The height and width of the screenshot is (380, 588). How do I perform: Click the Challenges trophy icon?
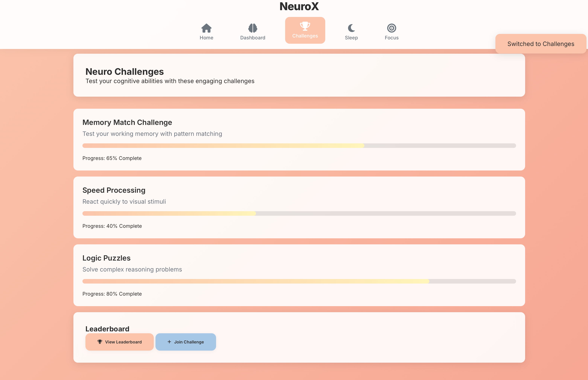[305, 26]
